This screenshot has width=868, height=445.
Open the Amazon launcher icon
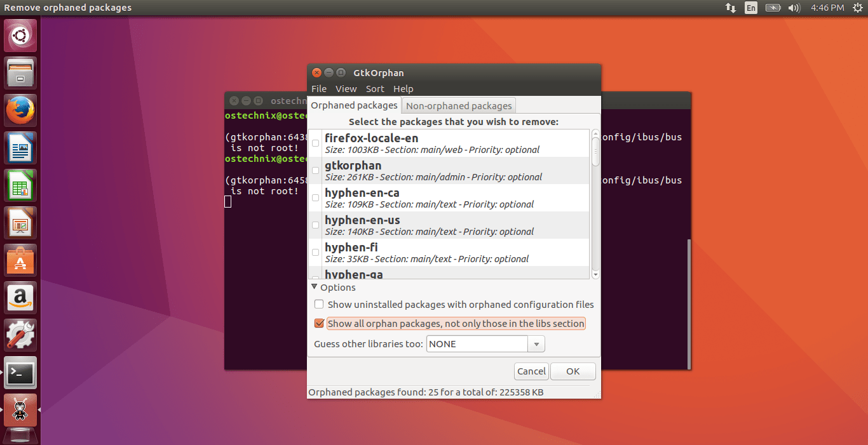[20, 297]
